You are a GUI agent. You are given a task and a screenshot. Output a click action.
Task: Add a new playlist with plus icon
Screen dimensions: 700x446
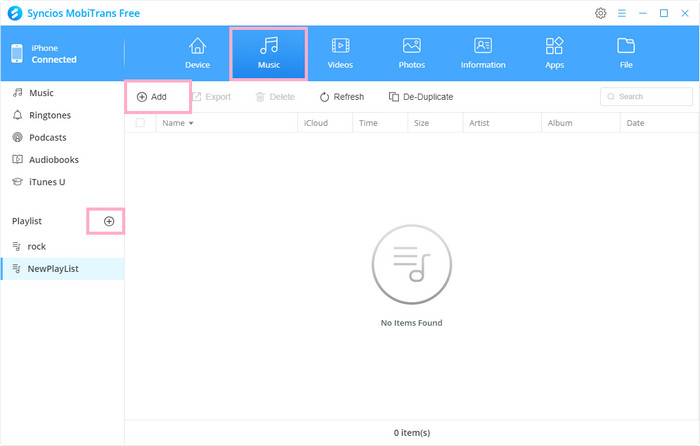click(109, 221)
